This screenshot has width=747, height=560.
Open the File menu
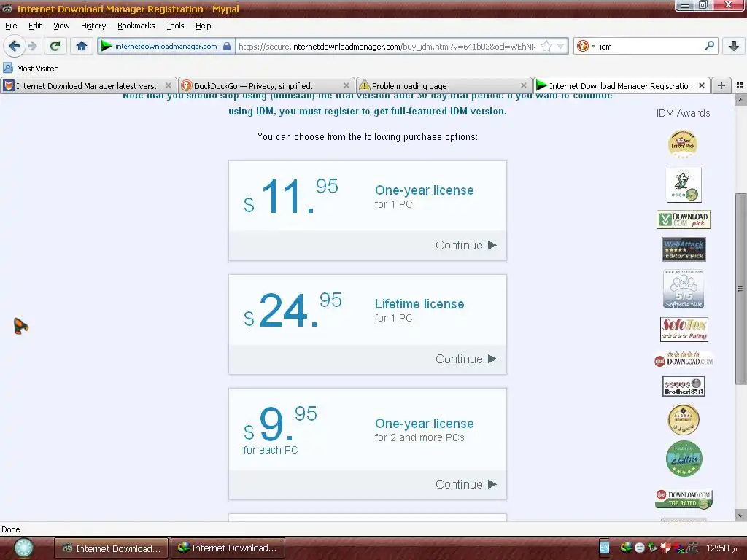click(11, 26)
